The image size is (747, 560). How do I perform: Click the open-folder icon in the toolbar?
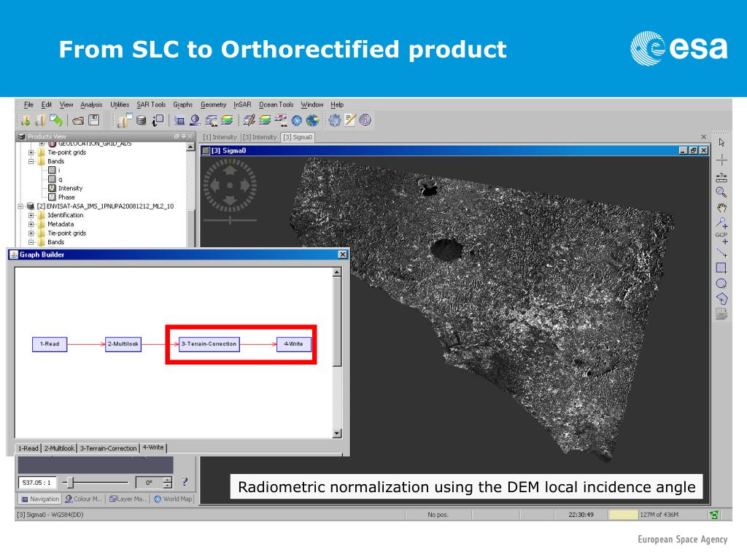[78, 121]
